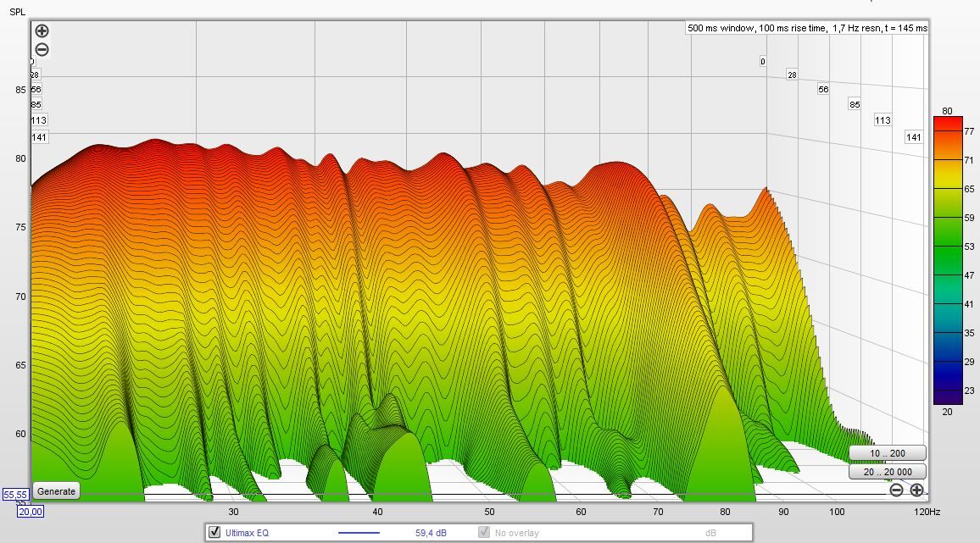Click the right 141 time axis label

click(914, 137)
